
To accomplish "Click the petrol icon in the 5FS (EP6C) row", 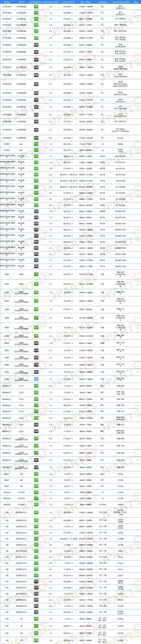I will (x=36, y=19).
